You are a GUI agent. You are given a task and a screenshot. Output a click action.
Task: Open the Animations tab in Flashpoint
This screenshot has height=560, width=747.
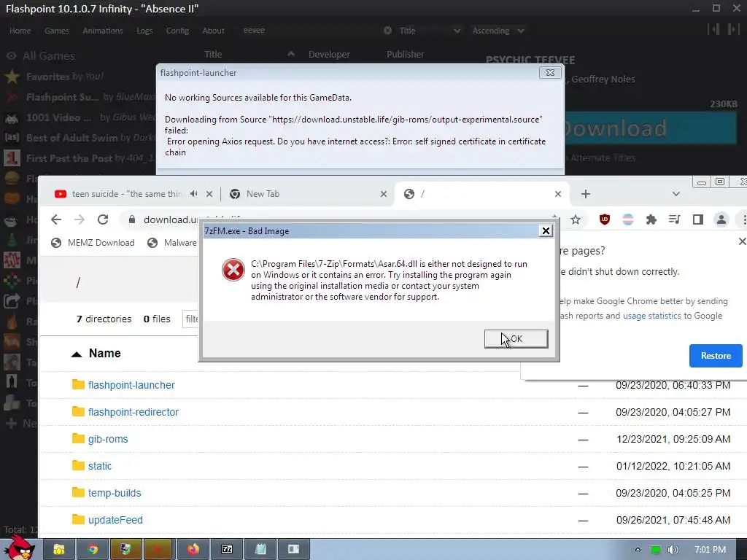[x=103, y=31]
